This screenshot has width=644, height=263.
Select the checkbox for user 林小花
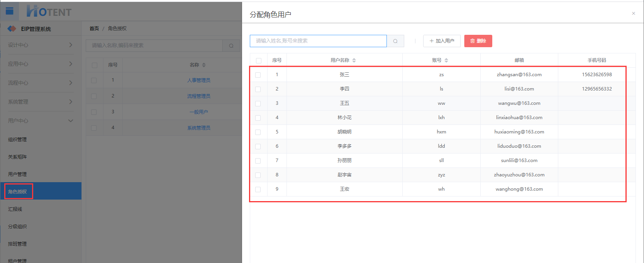(258, 118)
